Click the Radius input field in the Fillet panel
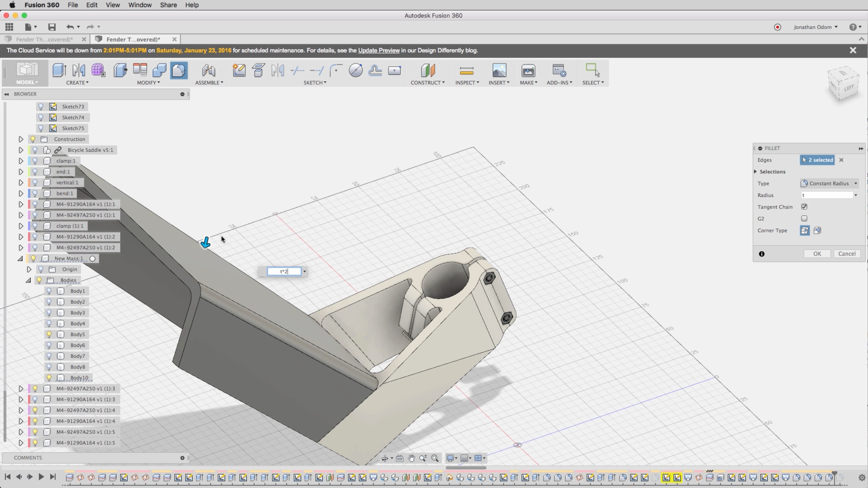 coord(827,195)
